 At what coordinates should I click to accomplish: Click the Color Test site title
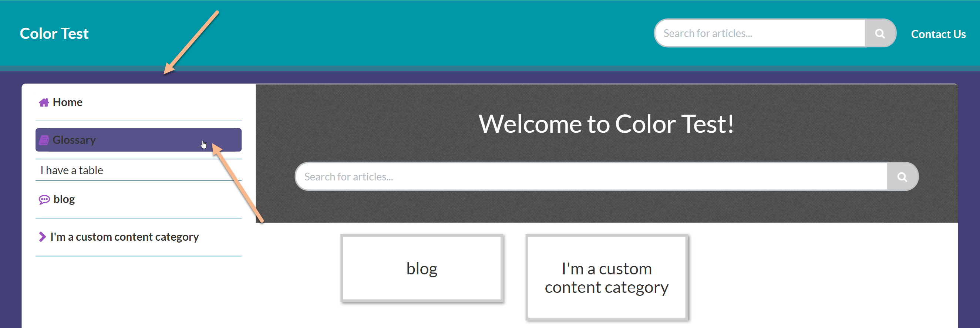(54, 33)
